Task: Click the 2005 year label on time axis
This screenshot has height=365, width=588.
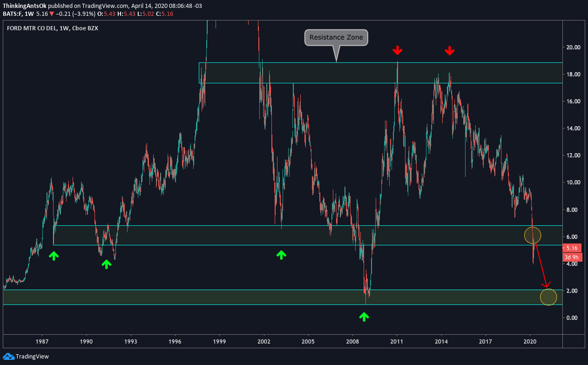Action: click(x=308, y=341)
